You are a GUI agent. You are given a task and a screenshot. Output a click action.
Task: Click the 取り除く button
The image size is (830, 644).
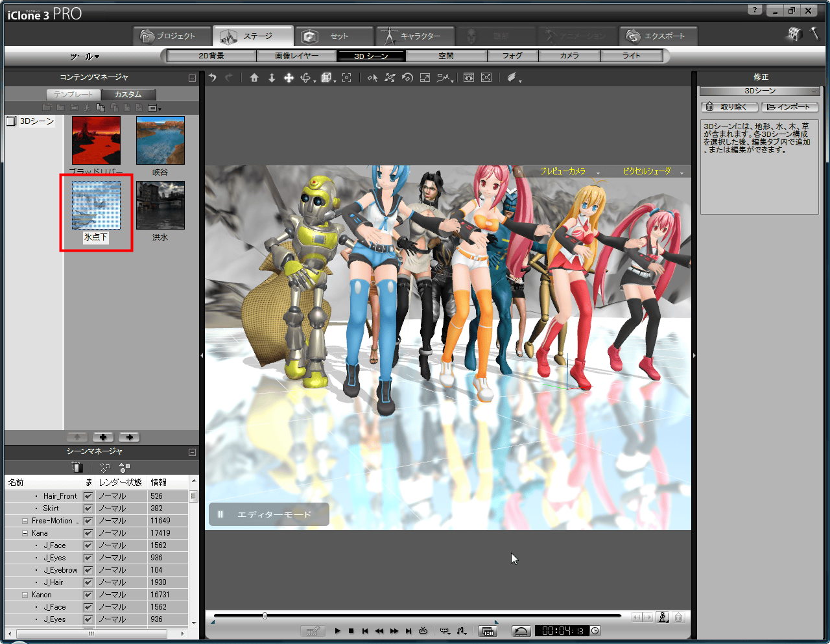[729, 107]
